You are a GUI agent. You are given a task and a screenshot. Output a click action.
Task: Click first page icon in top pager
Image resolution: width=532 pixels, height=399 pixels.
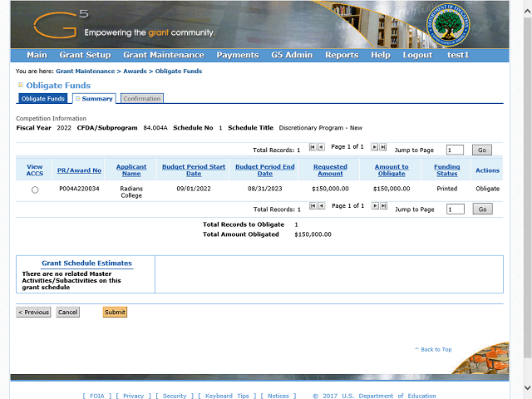pos(313,147)
